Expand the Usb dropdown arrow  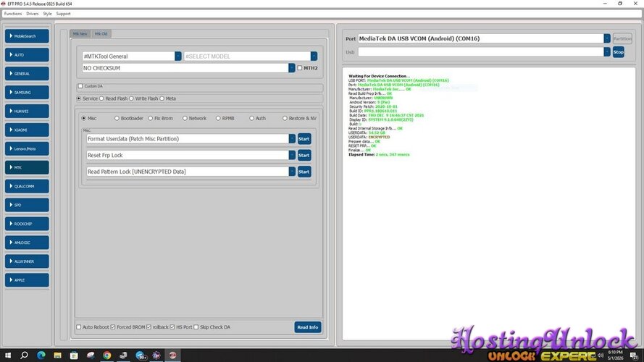(x=607, y=51)
